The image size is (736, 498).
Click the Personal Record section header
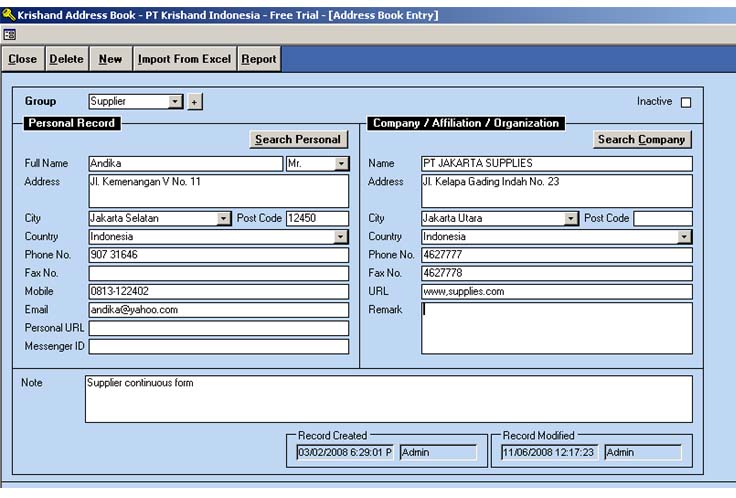point(72,123)
